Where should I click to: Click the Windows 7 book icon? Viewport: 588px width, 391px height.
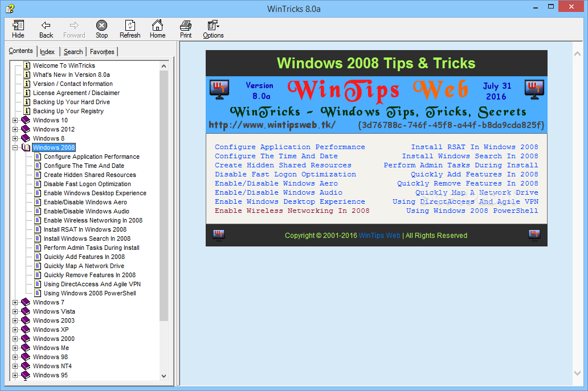pyautogui.click(x=26, y=302)
